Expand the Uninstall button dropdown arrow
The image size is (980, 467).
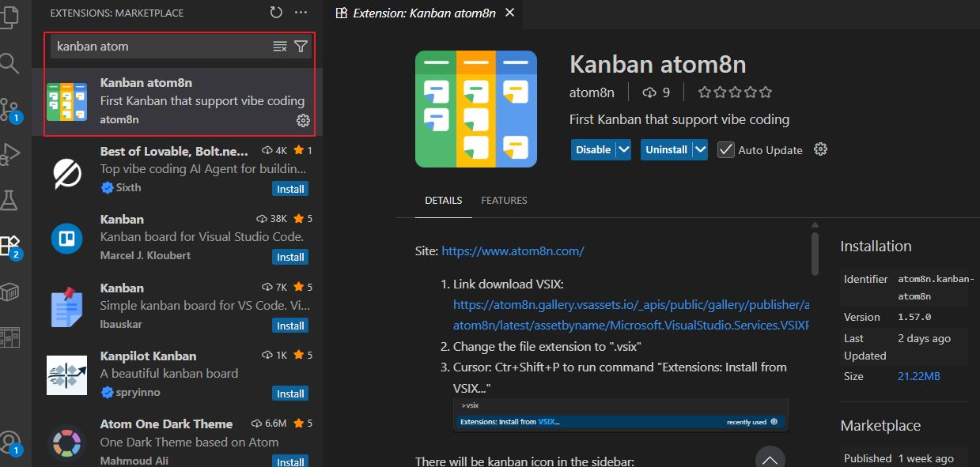(700, 149)
